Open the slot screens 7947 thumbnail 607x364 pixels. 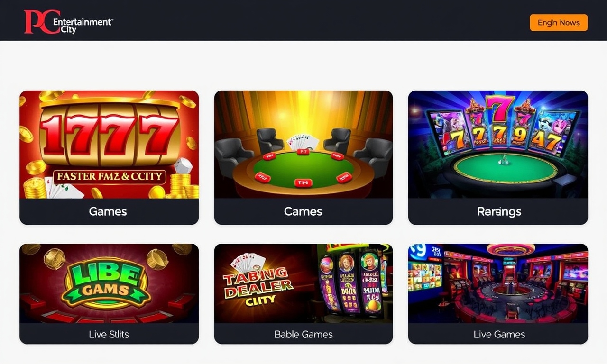pos(498,145)
